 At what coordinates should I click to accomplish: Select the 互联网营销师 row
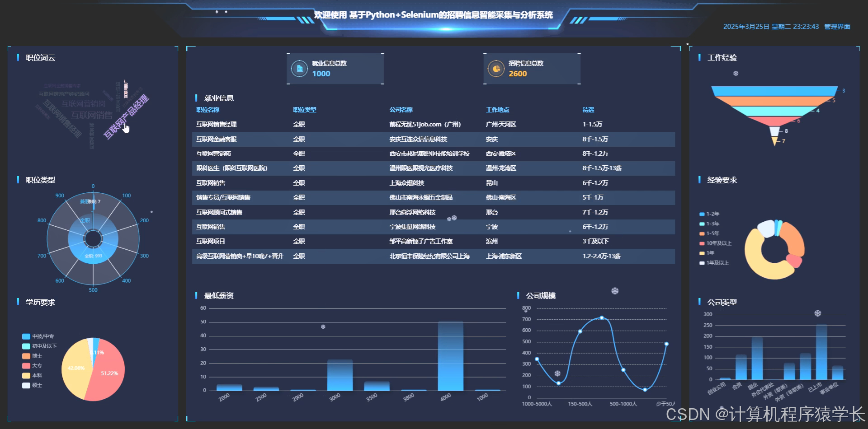click(x=434, y=154)
